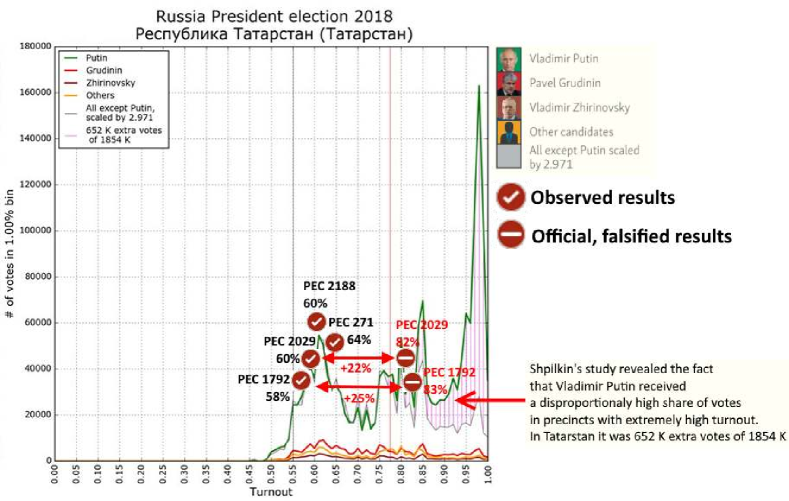
Task: Select the Pavel Grudinin portrait
Action: (x=509, y=84)
